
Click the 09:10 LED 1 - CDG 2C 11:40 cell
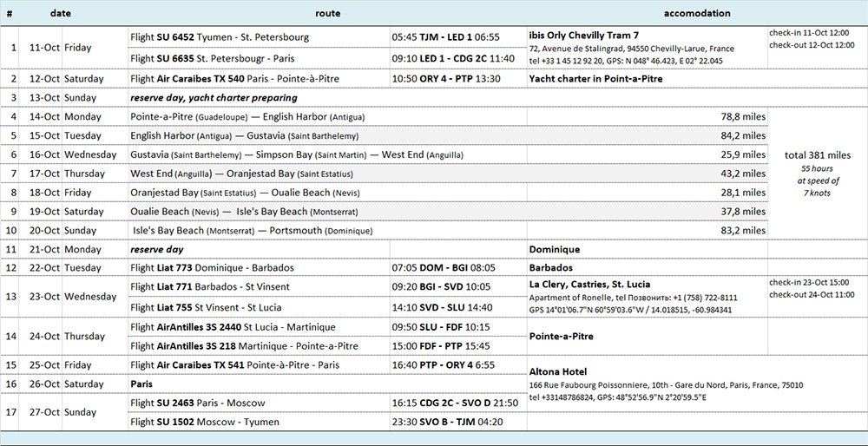tap(458, 58)
